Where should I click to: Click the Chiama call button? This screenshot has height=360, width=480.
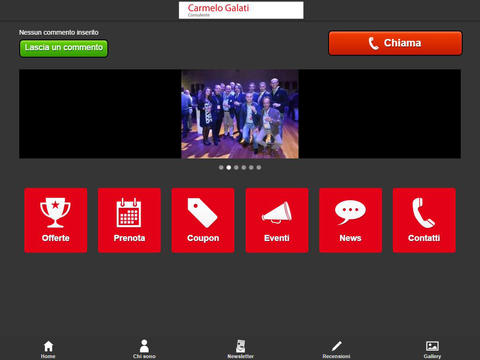[x=395, y=43]
